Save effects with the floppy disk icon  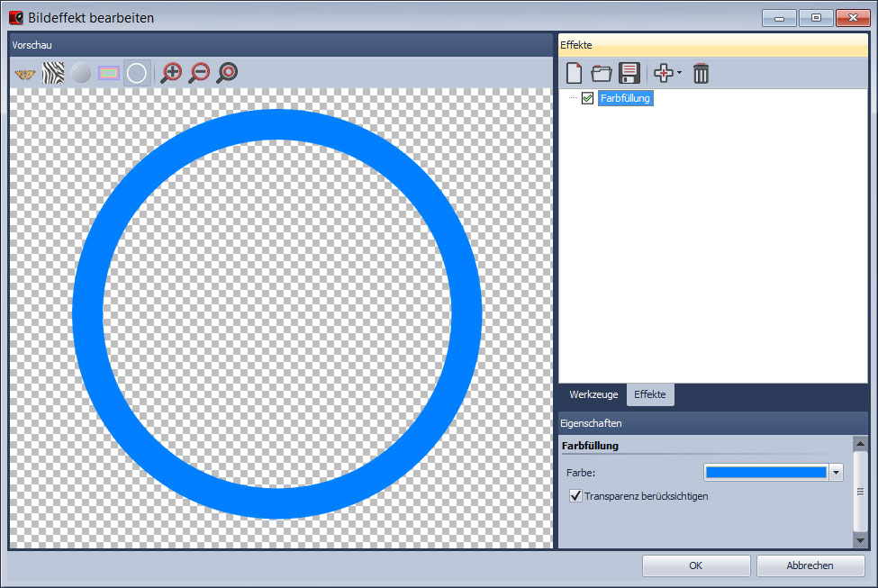click(629, 74)
